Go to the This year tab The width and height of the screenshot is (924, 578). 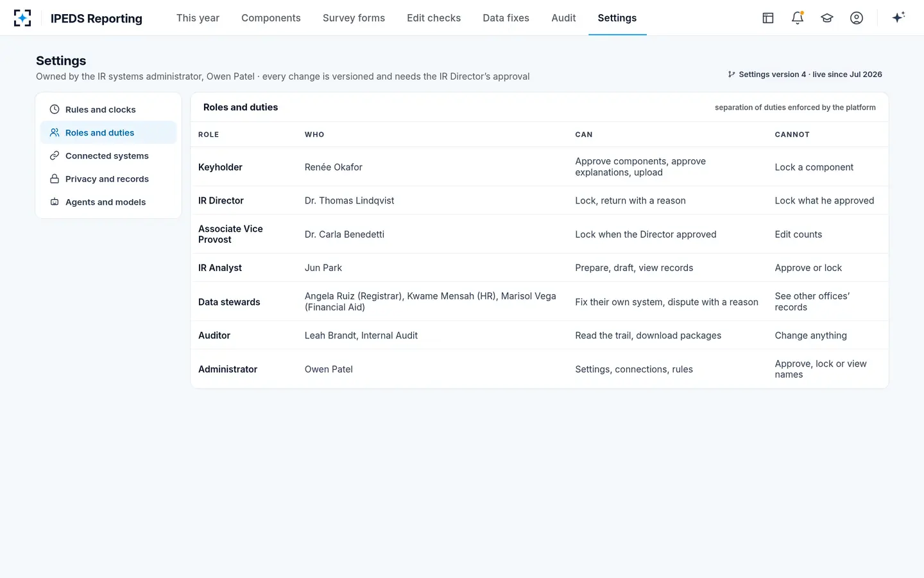pos(198,18)
